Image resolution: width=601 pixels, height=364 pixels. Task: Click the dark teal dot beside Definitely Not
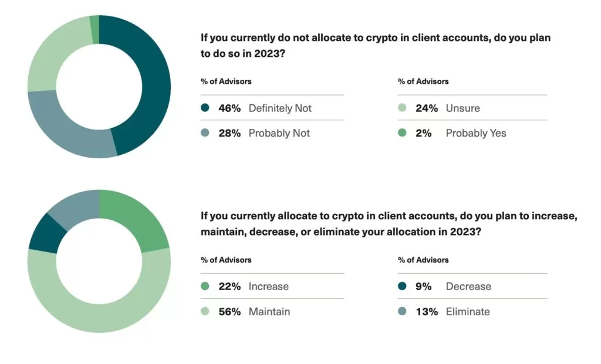click(x=205, y=108)
